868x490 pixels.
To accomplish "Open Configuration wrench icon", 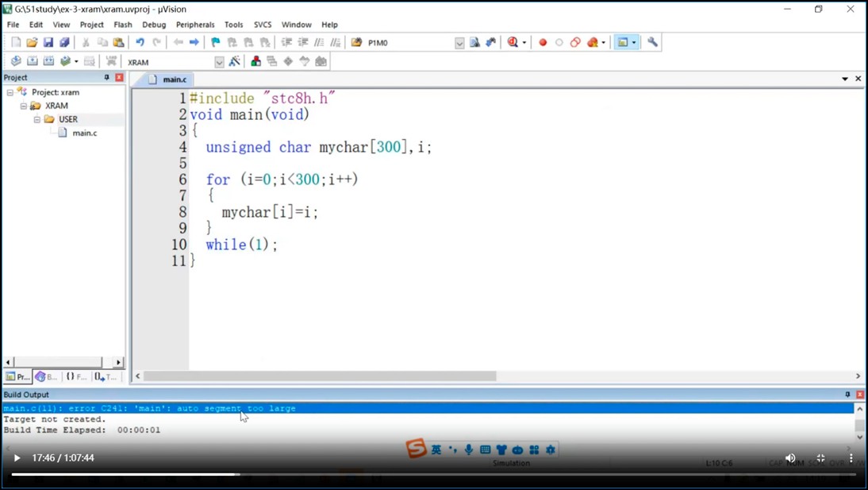I will 652,43.
